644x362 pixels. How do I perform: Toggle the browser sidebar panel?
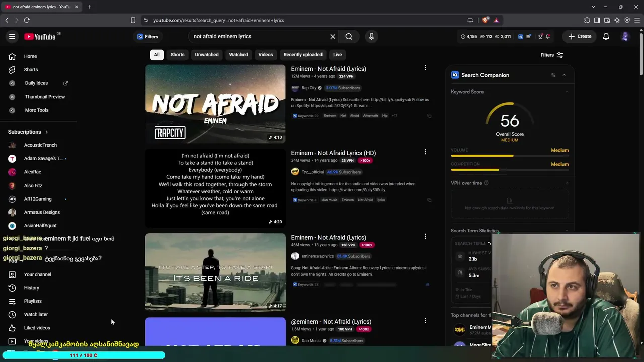tap(597, 20)
